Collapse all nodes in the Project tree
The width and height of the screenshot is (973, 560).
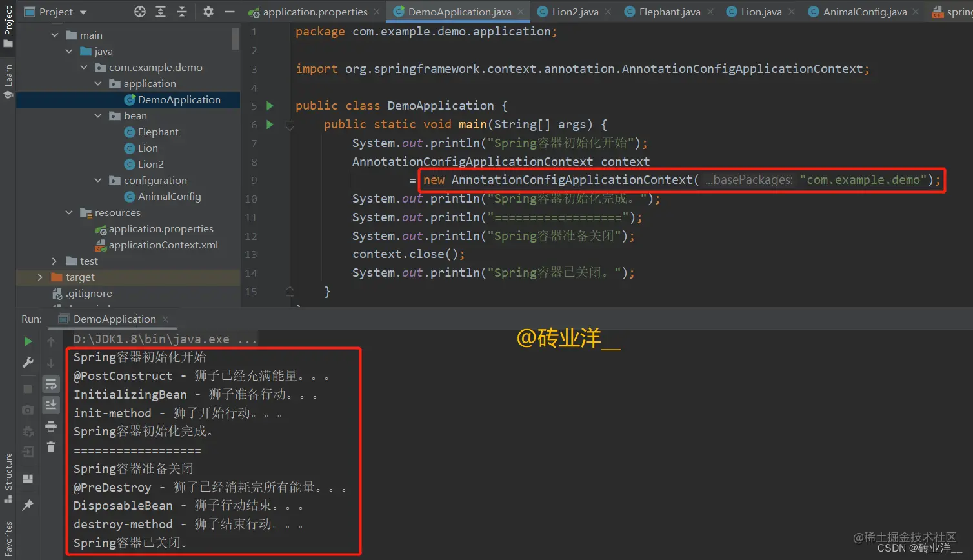[181, 11]
